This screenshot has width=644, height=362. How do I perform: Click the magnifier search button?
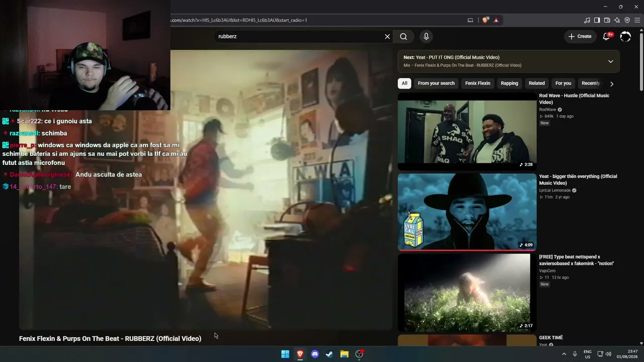point(404,37)
